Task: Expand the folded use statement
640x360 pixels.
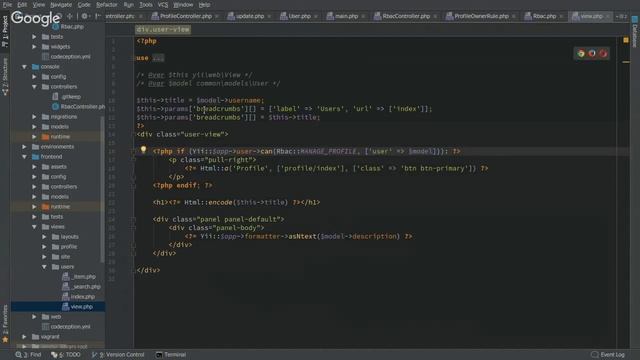Action: (x=158, y=58)
